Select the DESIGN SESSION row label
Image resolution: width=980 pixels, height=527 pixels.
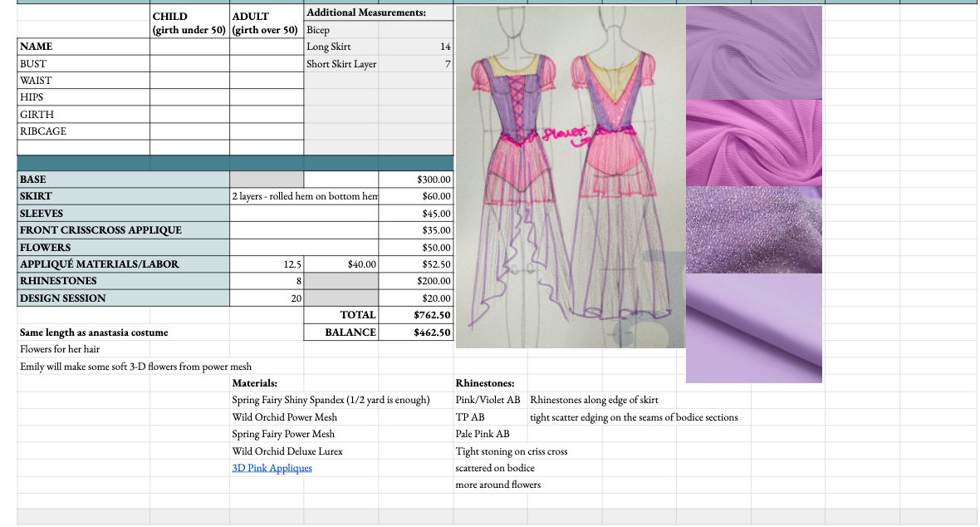point(123,298)
